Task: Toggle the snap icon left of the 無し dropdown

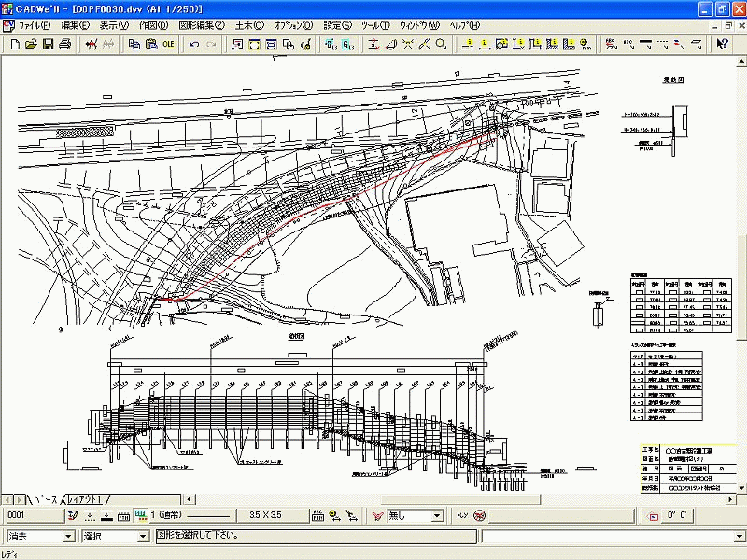Action: click(376, 515)
